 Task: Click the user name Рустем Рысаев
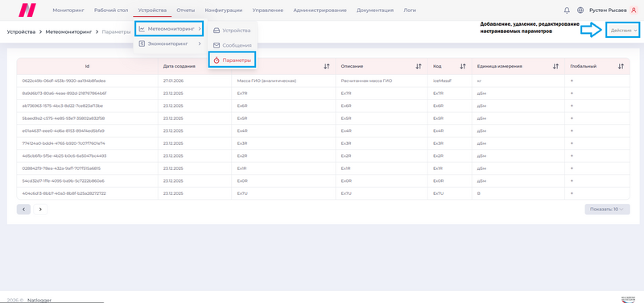point(608,10)
